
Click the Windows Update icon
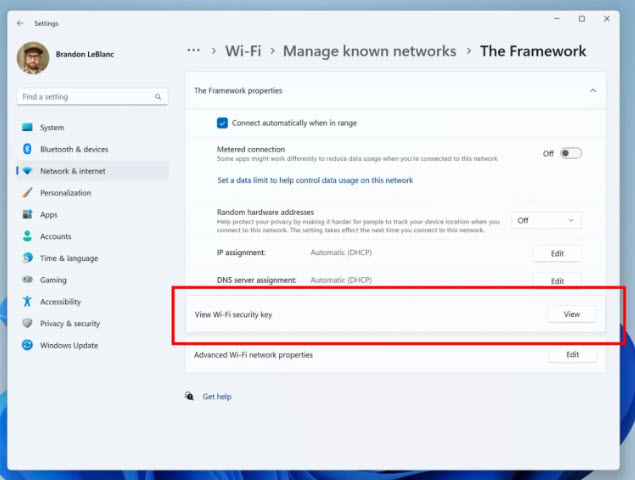(x=27, y=345)
